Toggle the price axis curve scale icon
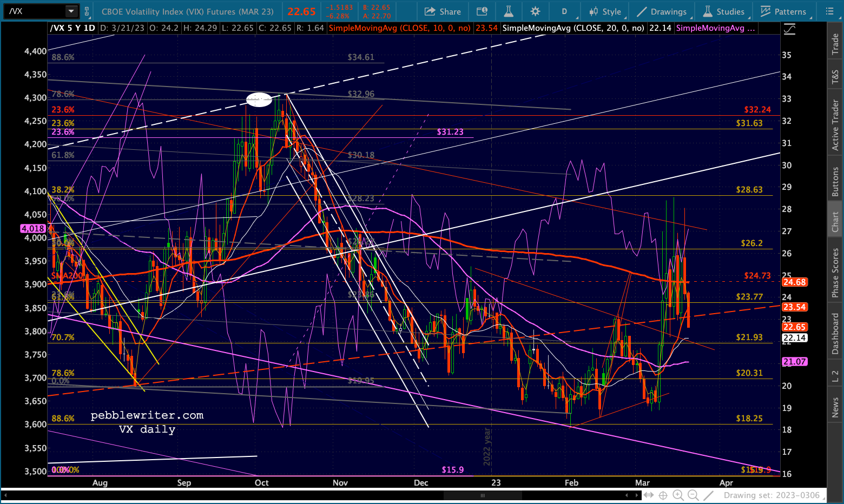Screen dimensions: 844x504 tap(790, 30)
